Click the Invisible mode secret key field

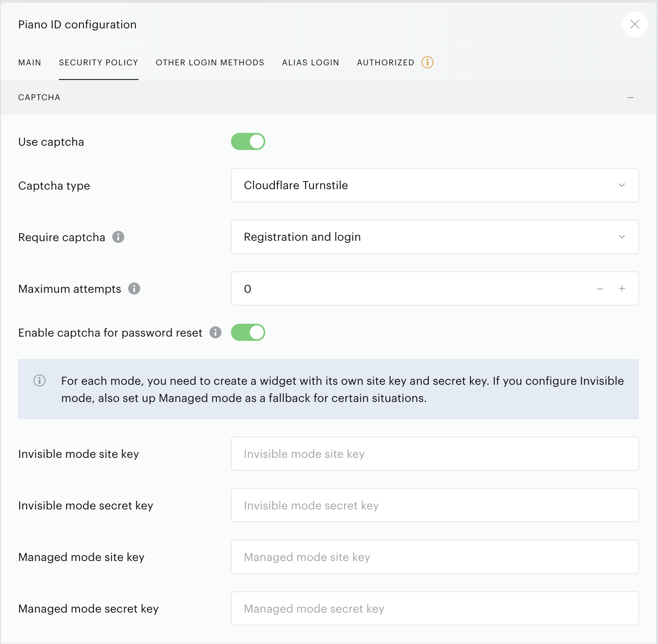(x=435, y=505)
